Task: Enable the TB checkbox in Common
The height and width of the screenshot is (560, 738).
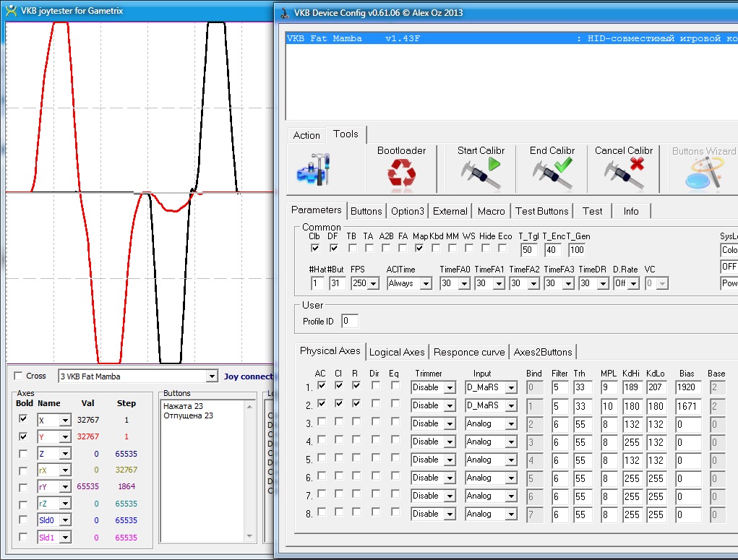Action: (x=353, y=248)
